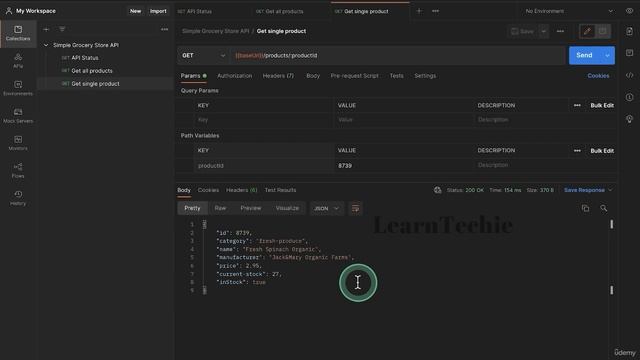Screen dimensions: 640x360
Task: Open the Collections sidebar panel
Action: [18, 33]
